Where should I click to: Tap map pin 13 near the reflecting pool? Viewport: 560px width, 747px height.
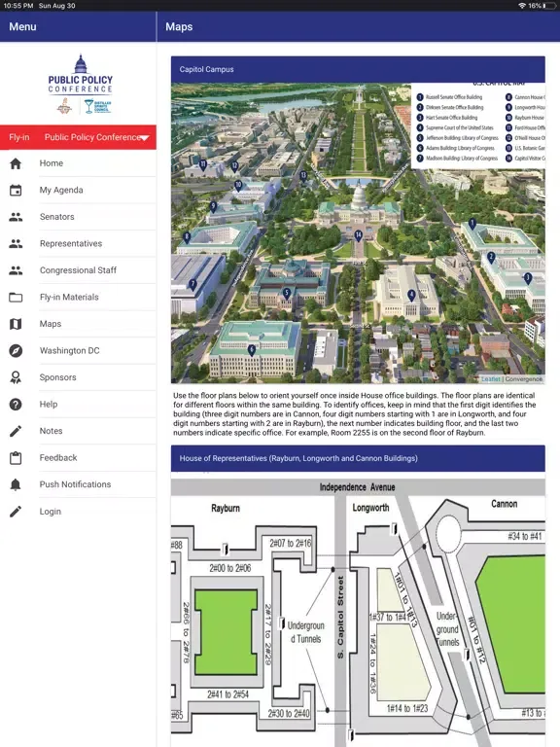303,176
